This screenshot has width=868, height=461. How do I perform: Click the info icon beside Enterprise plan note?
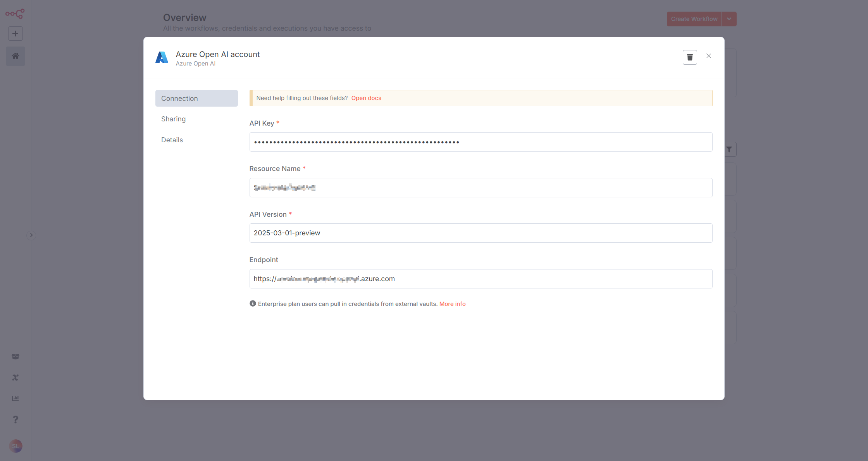[x=253, y=304]
